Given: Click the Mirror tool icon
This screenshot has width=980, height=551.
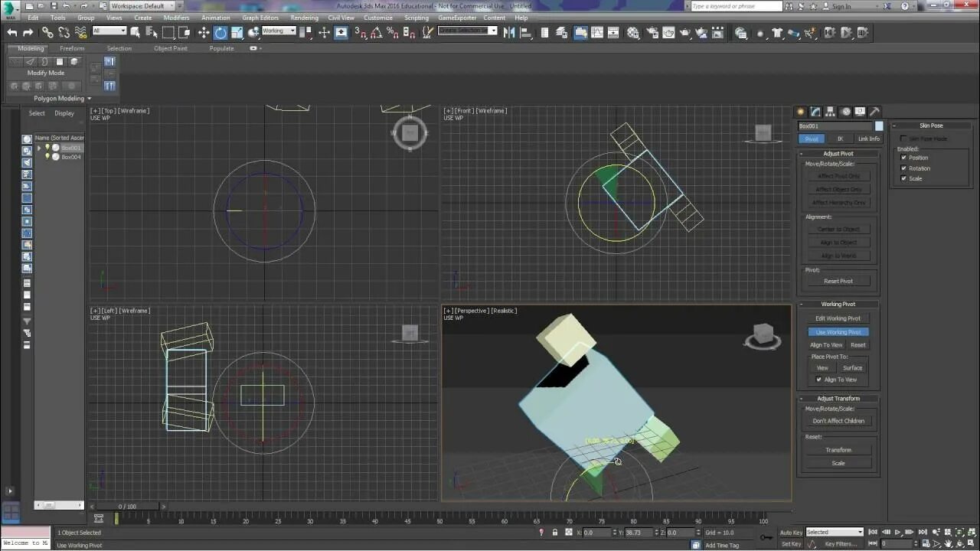Looking at the screenshot, I should (509, 32).
